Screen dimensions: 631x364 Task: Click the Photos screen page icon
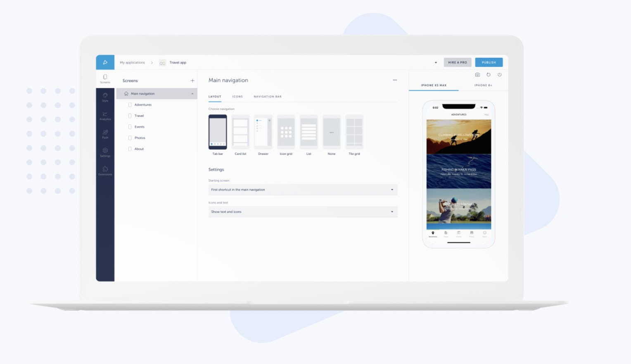pyautogui.click(x=130, y=138)
